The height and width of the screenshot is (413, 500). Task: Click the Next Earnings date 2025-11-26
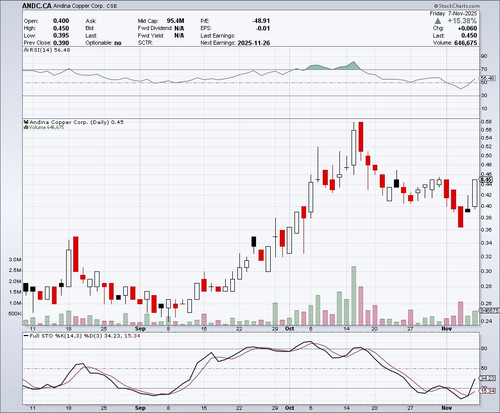coord(254,43)
